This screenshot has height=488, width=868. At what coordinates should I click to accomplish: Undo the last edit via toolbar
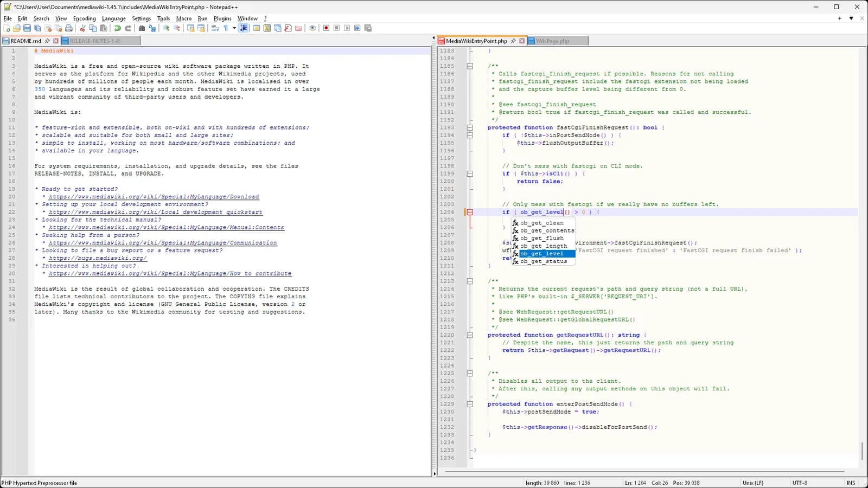[x=117, y=28]
